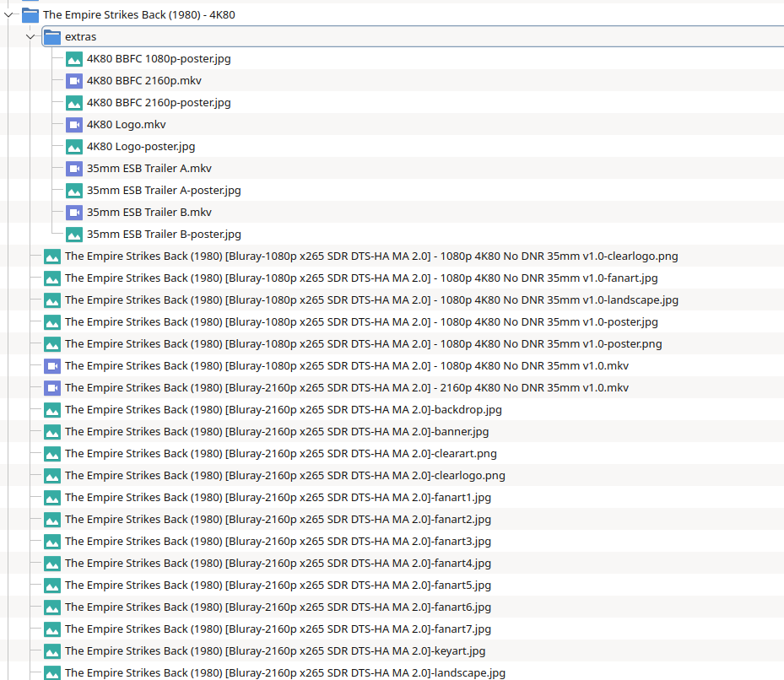
Task: Select the 1080p 4K80 v1.0.mkv file
Action: 346,366
